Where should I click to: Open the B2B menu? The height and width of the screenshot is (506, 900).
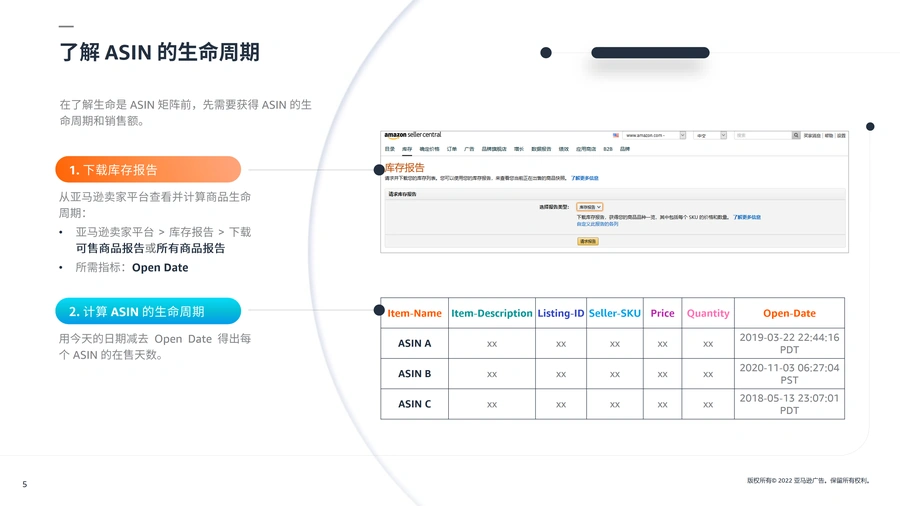[608, 149]
